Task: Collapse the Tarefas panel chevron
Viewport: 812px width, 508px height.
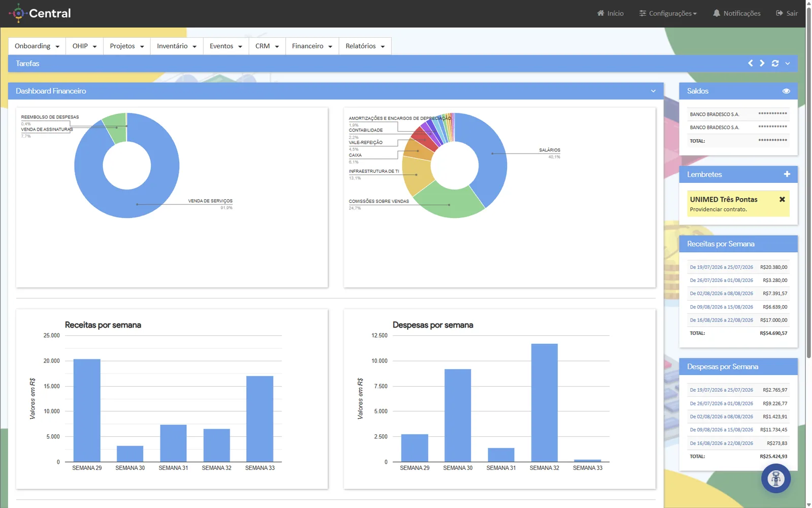Action: (788, 63)
